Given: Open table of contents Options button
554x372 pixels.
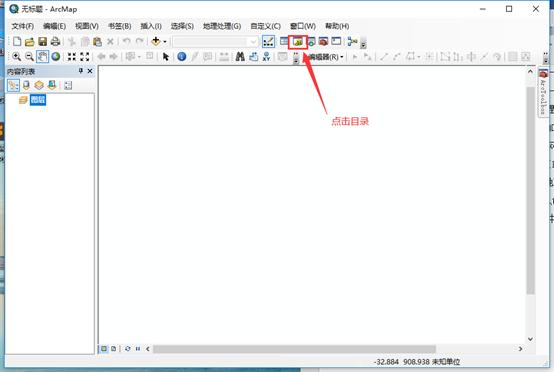Looking at the screenshot, I should coord(68,85).
